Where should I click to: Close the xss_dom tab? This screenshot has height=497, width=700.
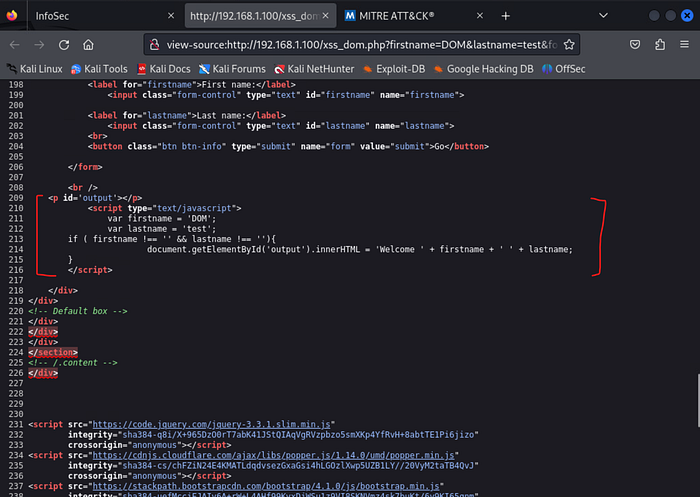pos(325,16)
